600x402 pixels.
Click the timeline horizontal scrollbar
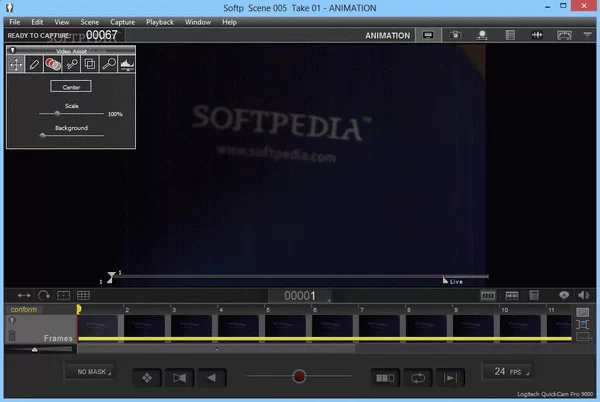coord(216,349)
